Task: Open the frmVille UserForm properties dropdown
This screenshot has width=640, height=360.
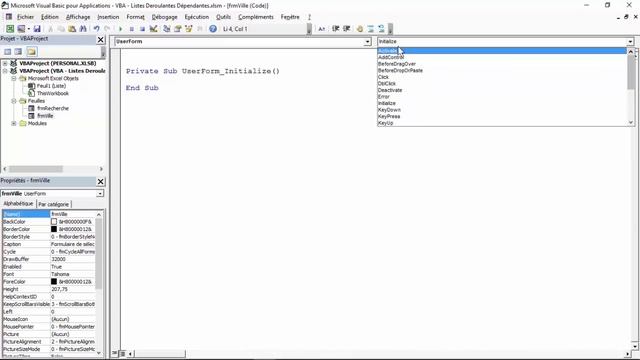Action: (100, 193)
